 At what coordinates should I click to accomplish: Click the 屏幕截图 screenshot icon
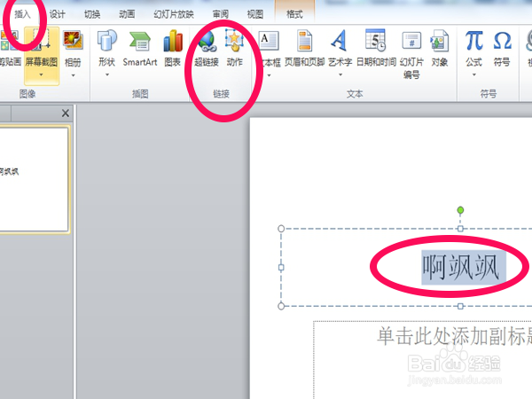pos(42,40)
